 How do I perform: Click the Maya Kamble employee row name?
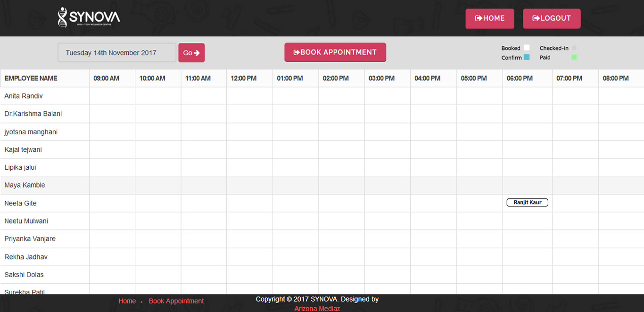(x=25, y=185)
